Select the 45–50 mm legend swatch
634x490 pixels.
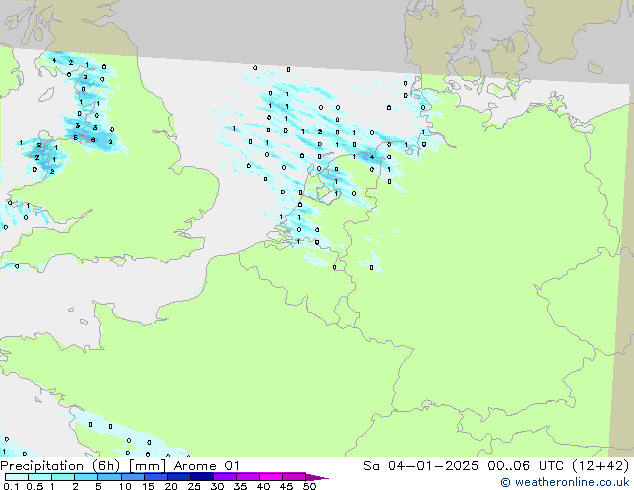pyautogui.click(x=294, y=477)
